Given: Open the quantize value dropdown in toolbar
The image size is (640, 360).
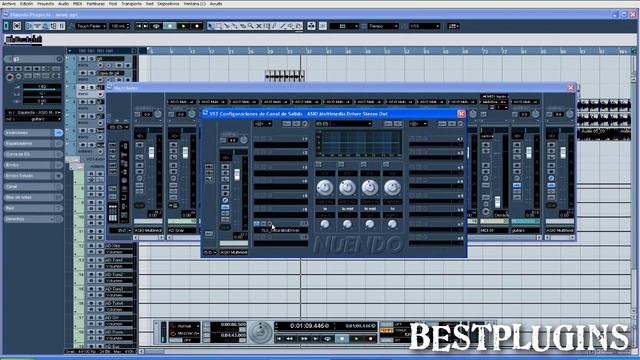Looking at the screenshot, I should tap(424, 26).
